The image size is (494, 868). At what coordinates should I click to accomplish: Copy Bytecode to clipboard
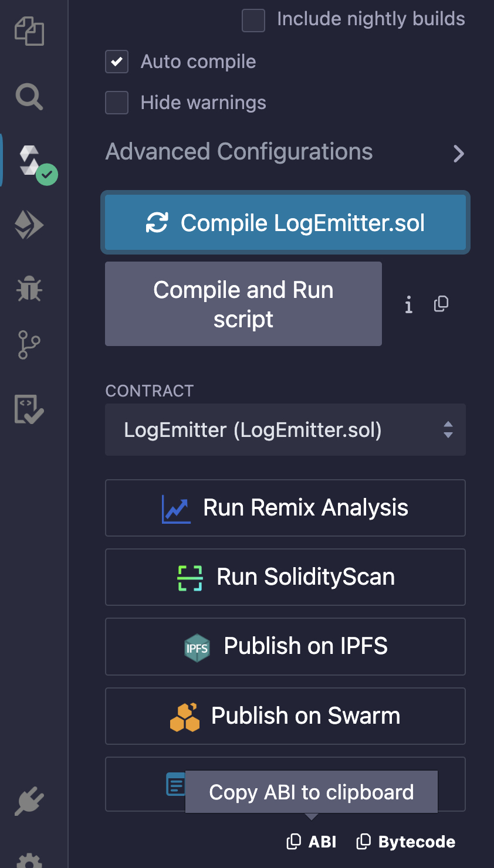click(x=406, y=842)
